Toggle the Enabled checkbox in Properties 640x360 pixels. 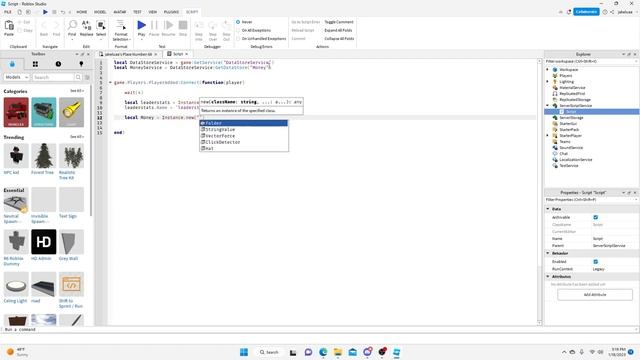(596, 262)
